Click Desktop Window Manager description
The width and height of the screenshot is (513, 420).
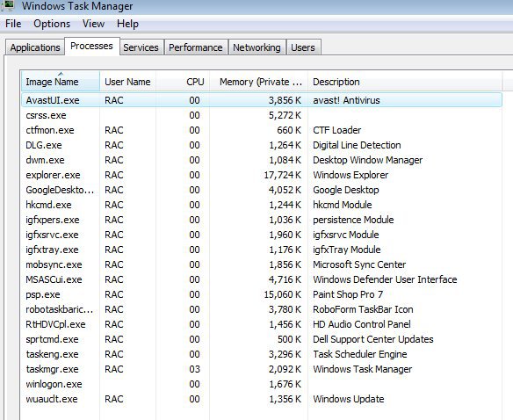point(367,160)
